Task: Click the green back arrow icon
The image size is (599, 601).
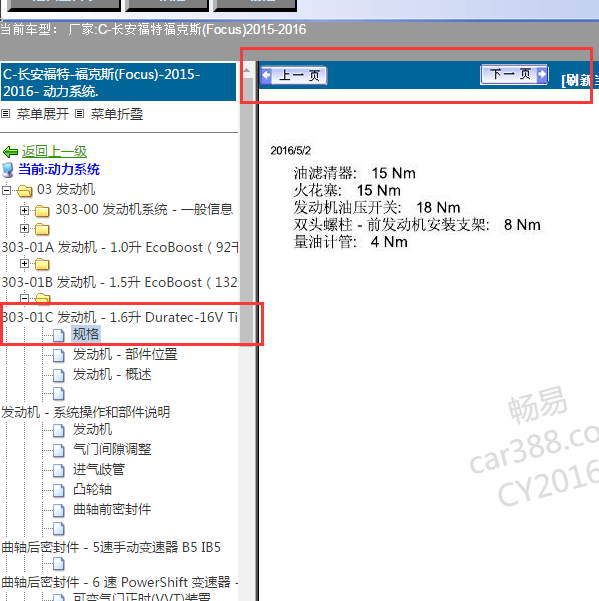Action: [x=10, y=152]
